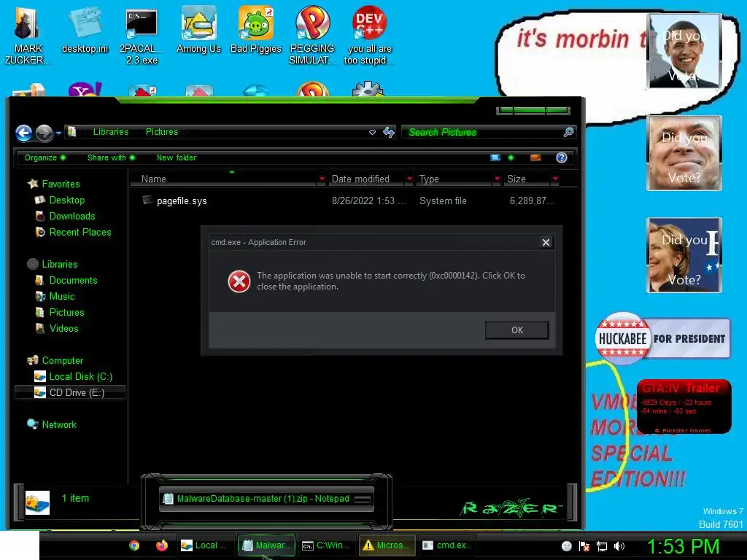Select Desktop under Favorites
Image resolution: width=747 pixels, height=560 pixels.
pyautogui.click(x=66, y=200)
